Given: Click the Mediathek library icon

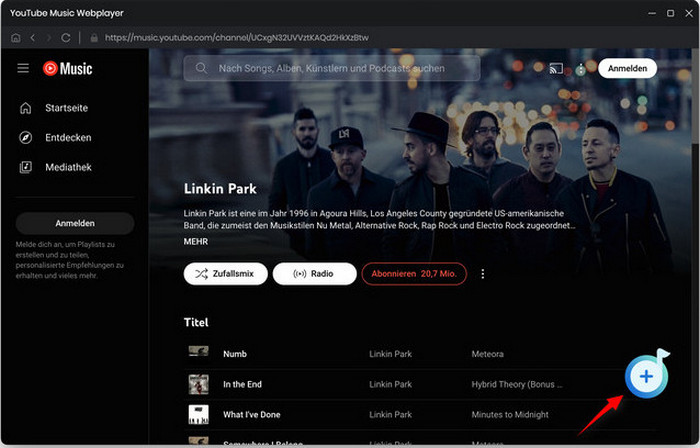Looking at the screenshot, I should pyautogui.click(x=25, y=167).
